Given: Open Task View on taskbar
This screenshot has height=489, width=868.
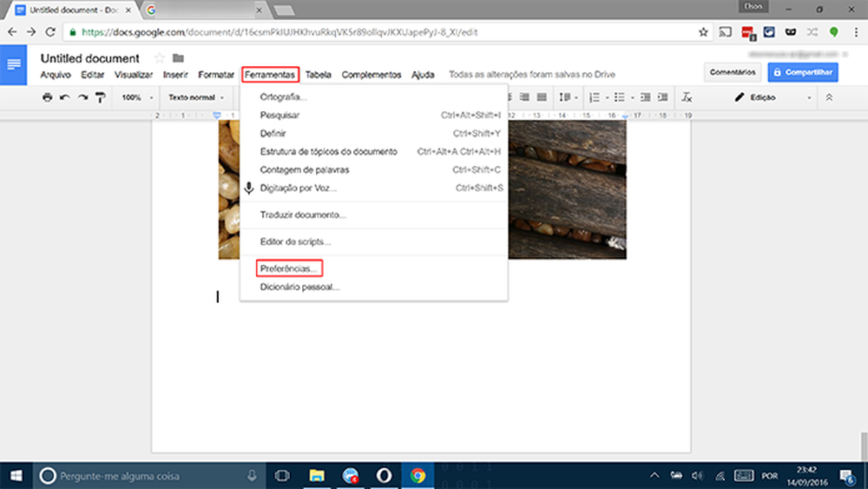Looking at the screenshot, I should click(x=282, y=476).
